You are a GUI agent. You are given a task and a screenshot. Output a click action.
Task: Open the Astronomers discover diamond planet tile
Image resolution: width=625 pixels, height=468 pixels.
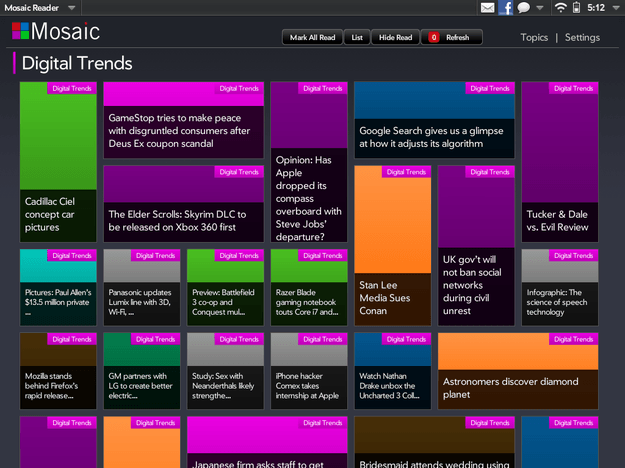click(518, 371)
